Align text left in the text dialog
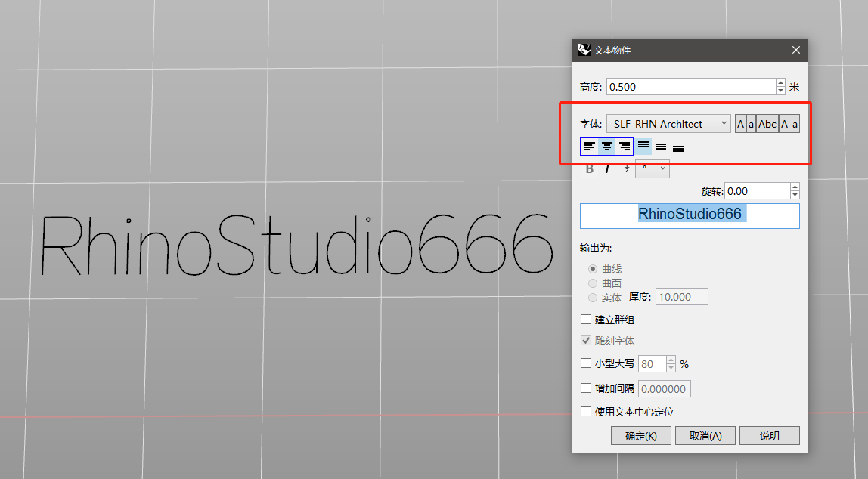Image resolution: width=868 pixels, height=479 pixels. point(589,146)
